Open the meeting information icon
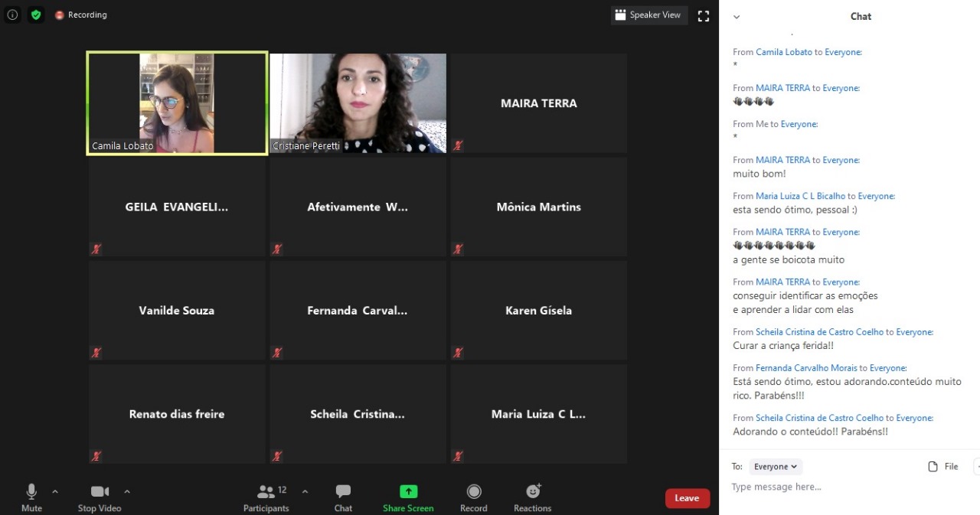980x515 pixels. (x=12, y=15)
